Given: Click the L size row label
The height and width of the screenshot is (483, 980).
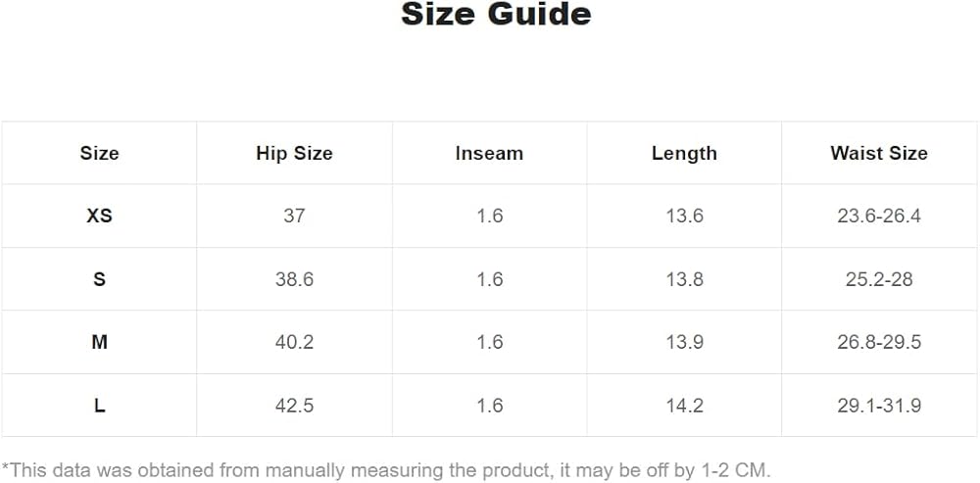Looking at the screenshot, I should 99,405.
